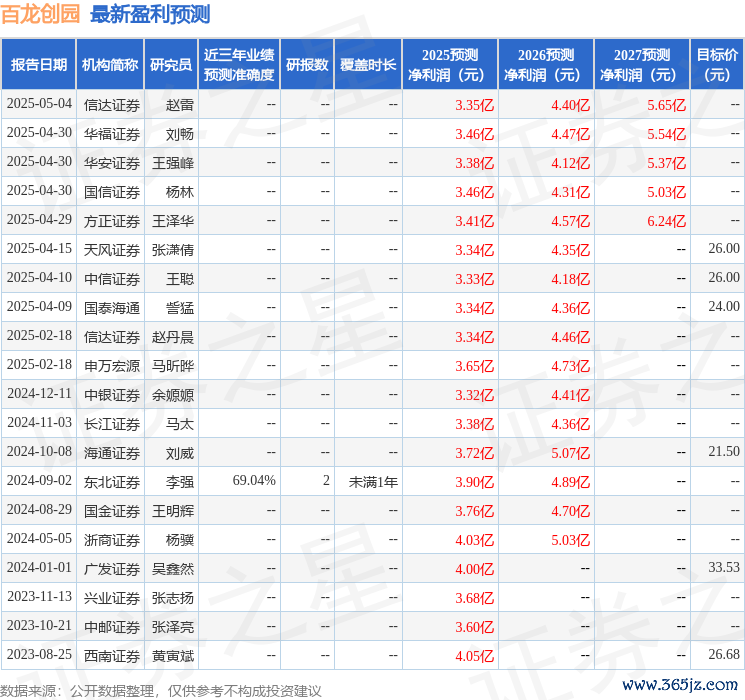Click the date 2025-04-29

[39, 220]
